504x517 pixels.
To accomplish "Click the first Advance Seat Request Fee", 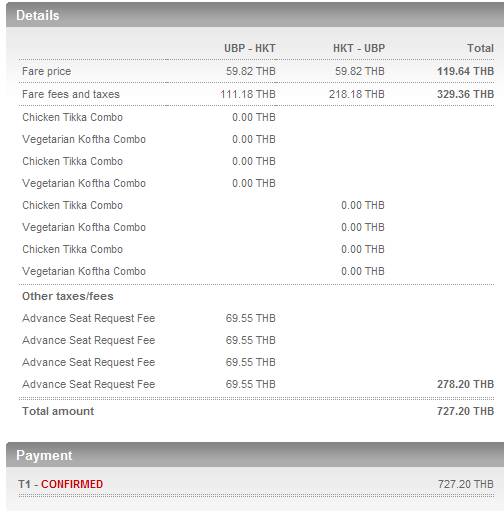I will click(88, 318).
